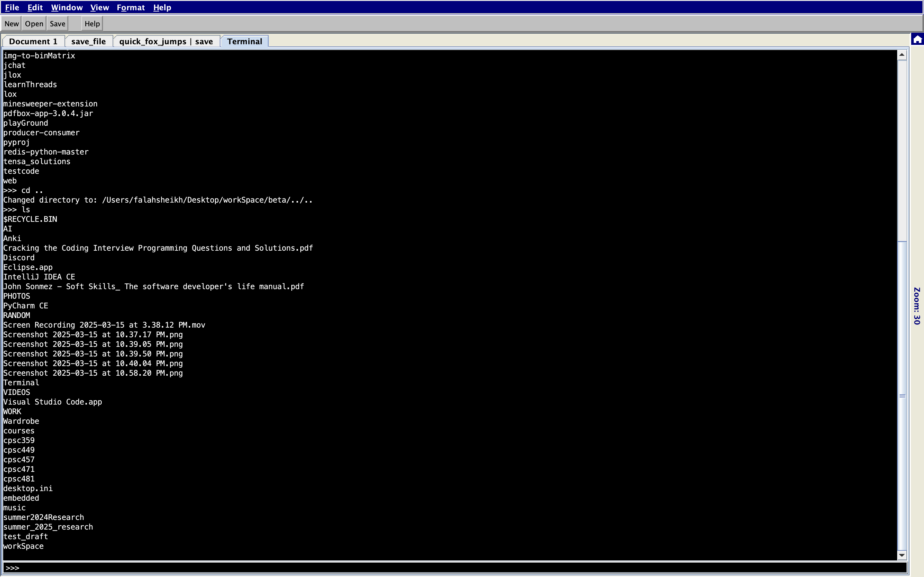The width and height of the screenshot is (924, 577).
Task: Click the home icon near the tab bar
Action: tap(916, 38)
